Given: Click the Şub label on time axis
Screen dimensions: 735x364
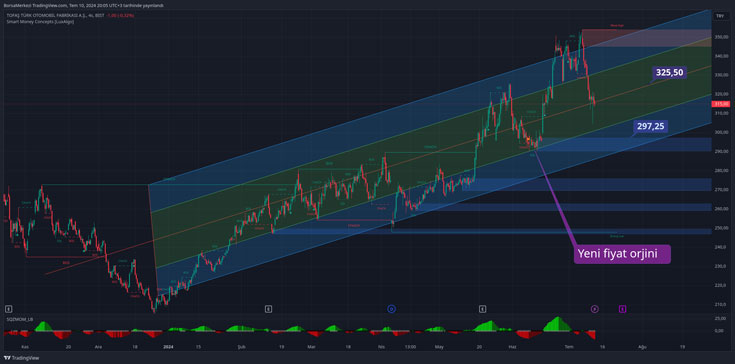Looking at the screenshot, I should [x=242, y=347].
